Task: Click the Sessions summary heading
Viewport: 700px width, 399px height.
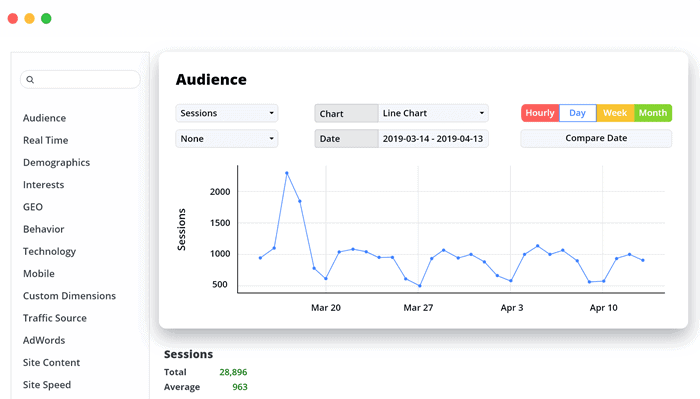Action: click(x=188, y=354)
